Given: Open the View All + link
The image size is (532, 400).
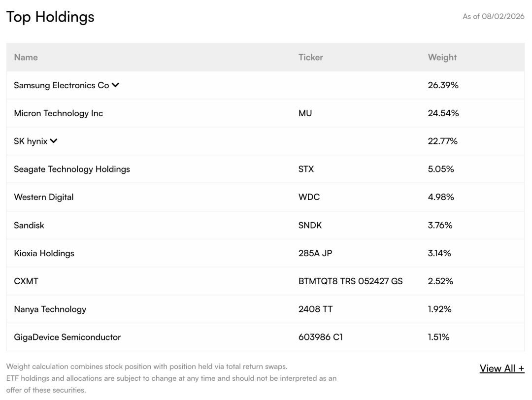Looking at the screenshot, I should [x=502, y=368].
